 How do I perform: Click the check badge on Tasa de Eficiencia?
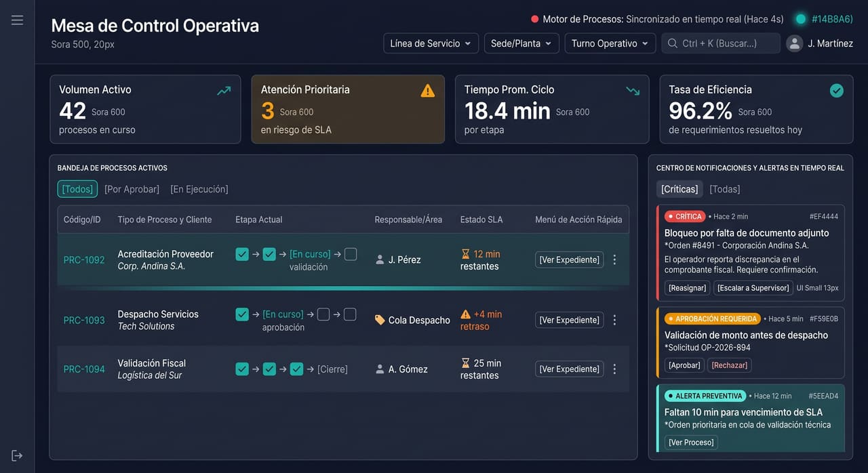837,90
